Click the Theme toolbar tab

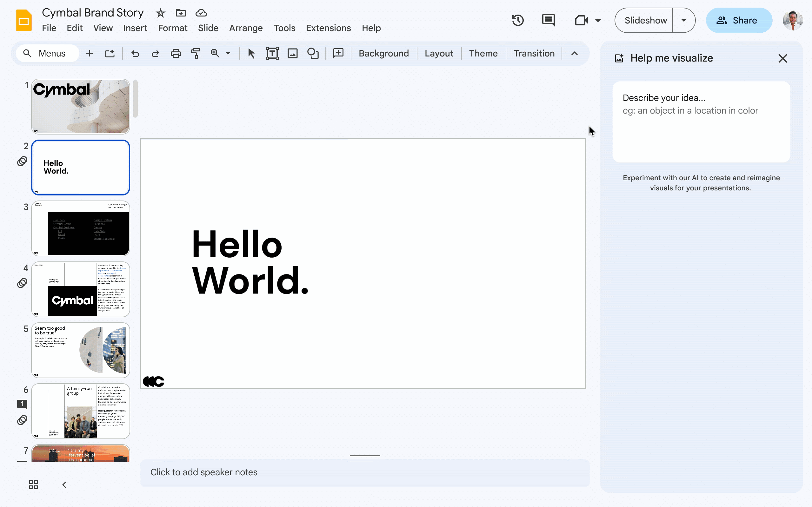click(483, 53)
